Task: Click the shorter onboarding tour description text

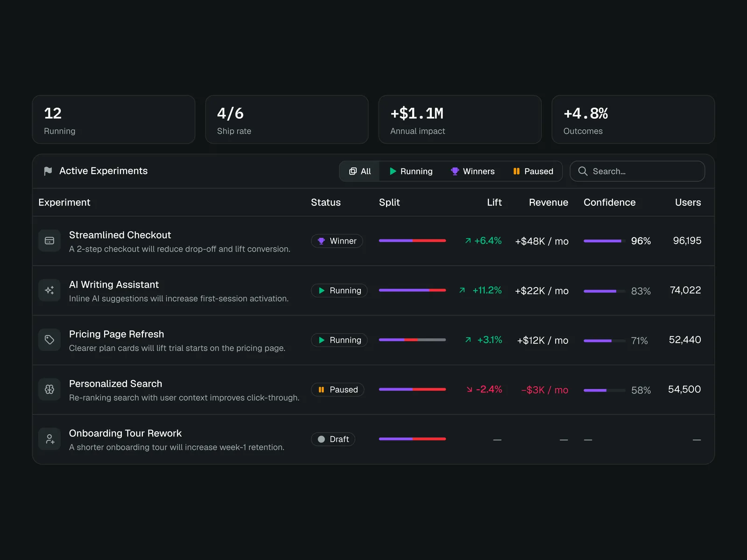Action: click(x=176, y=447)
